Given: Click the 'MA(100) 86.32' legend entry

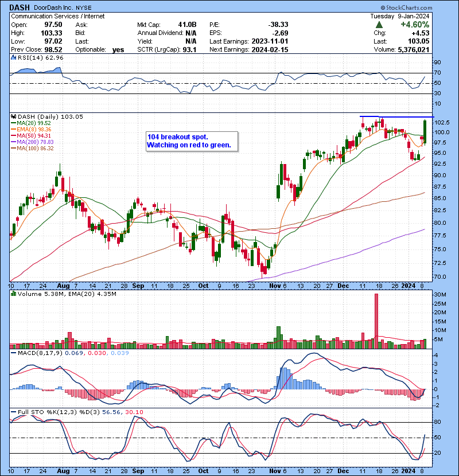Looking at the screenshot, I should pos(35,149).
